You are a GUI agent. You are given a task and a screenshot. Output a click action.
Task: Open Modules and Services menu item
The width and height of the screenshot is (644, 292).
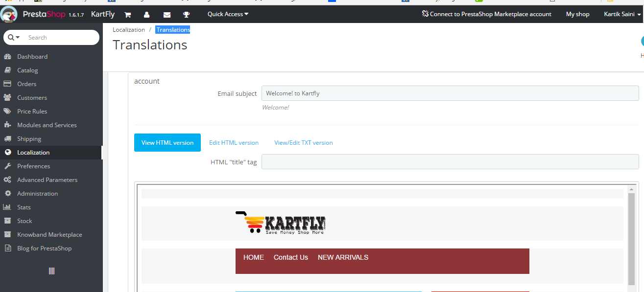pos(47,125)
